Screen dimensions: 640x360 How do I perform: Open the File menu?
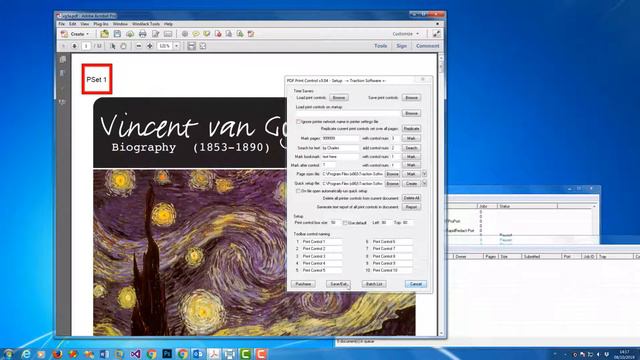(62, 24)
